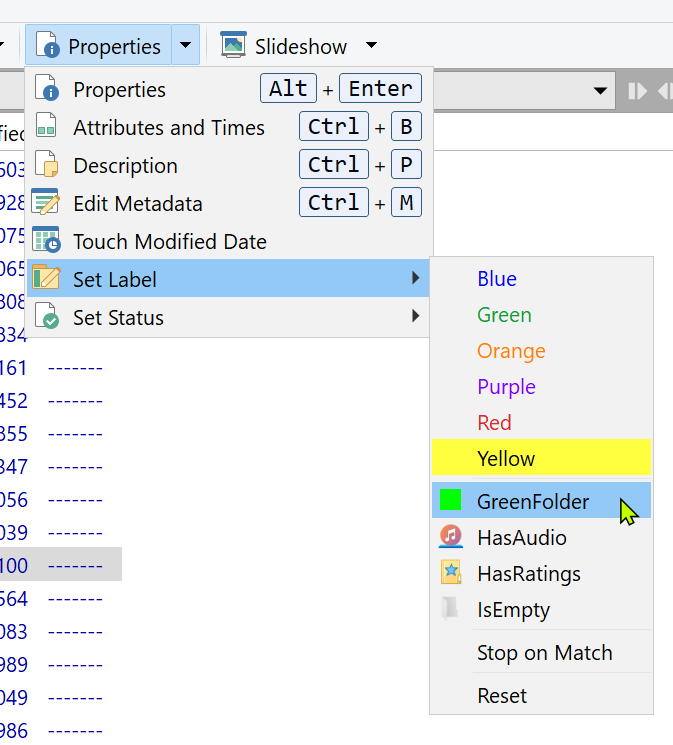Click the Description page icon

pyautogui.click(x=47, y=164)
